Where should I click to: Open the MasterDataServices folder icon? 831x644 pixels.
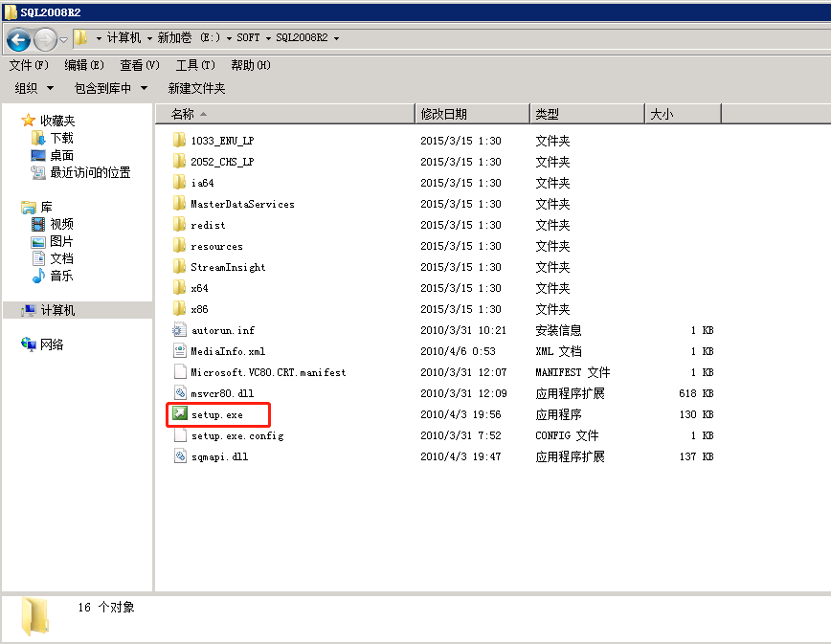pyautogui.click(x=240, y=204)
